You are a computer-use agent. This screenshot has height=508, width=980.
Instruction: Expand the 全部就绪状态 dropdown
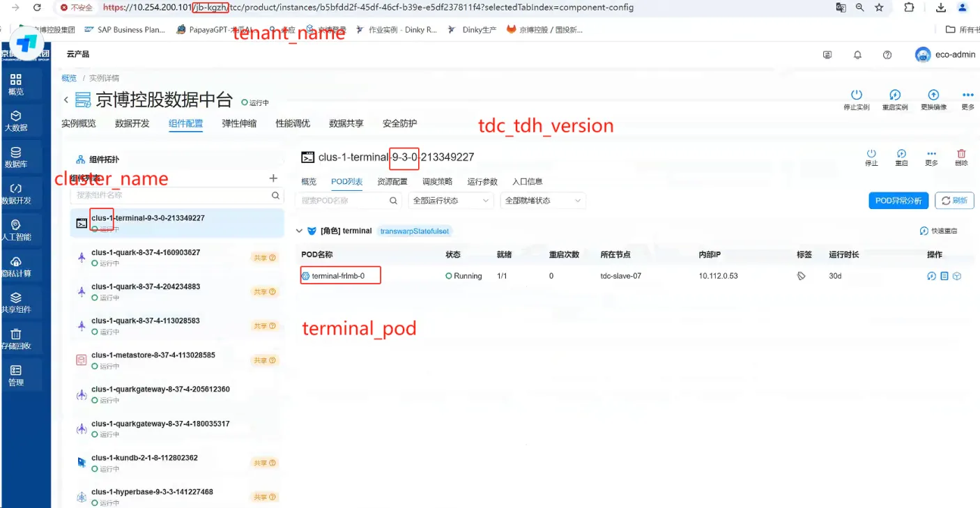[x=542, y=201]
